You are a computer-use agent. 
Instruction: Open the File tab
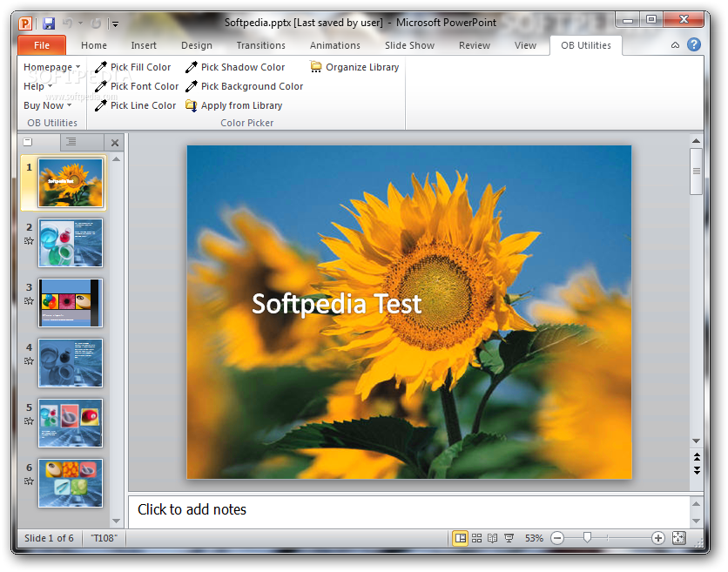tap(42, 45)
